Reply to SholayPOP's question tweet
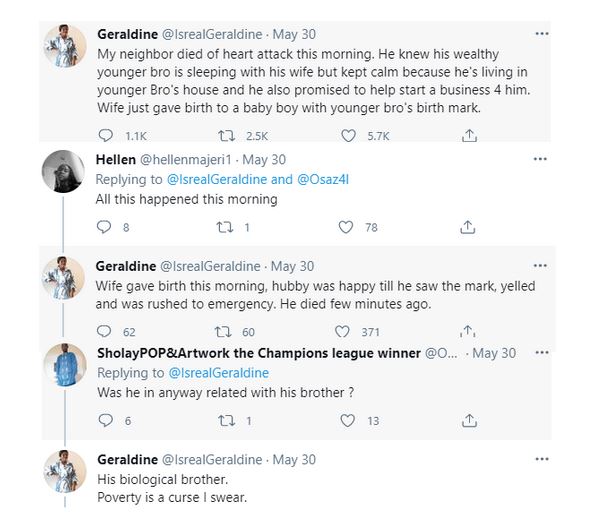 click(x=105, y=421)
